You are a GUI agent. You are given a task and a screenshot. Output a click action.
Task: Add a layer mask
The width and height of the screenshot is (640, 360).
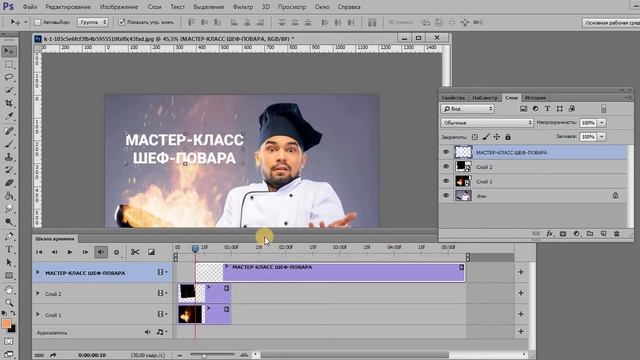(x=563, y=233)
